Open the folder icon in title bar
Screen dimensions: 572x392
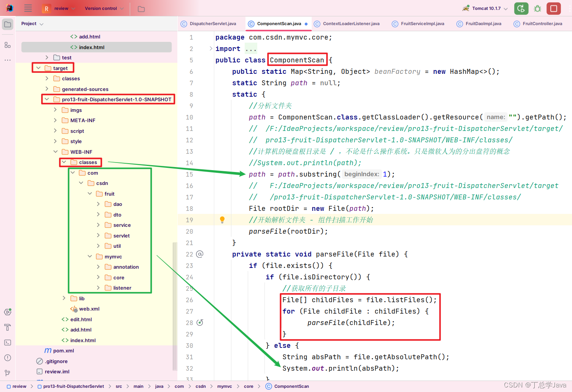point(141,9)
